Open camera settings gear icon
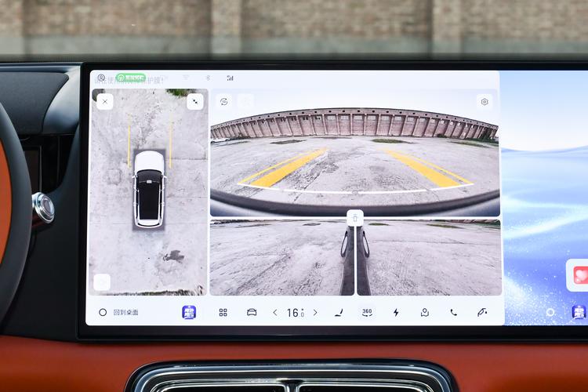Screen dimensions: 588x392 [x=485, y=102]
